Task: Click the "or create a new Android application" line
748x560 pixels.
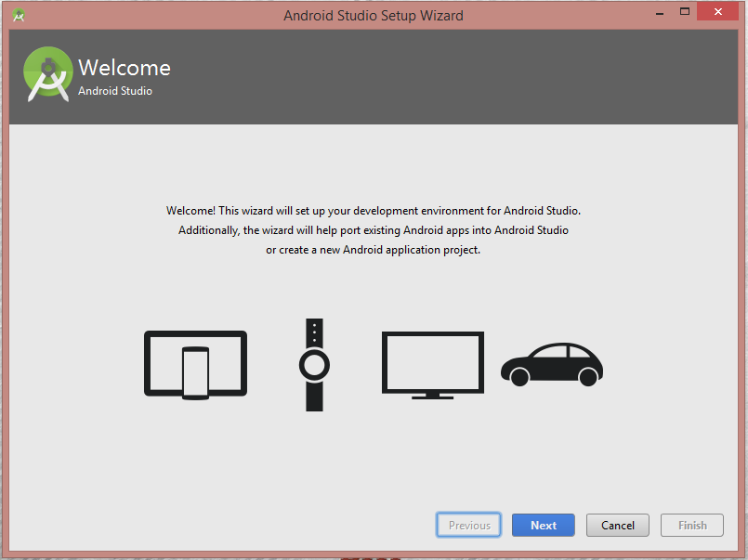Action: [x=374, y=250]
